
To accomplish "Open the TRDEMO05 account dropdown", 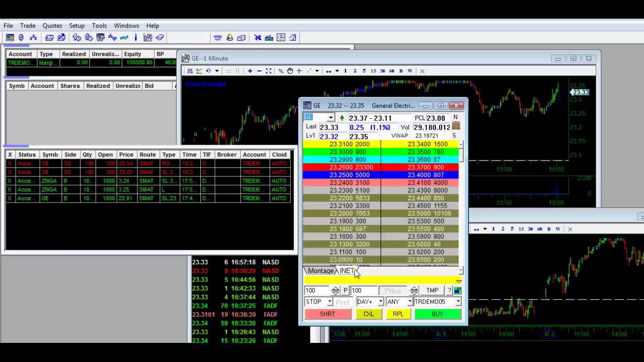I will (x=458, y=302).
